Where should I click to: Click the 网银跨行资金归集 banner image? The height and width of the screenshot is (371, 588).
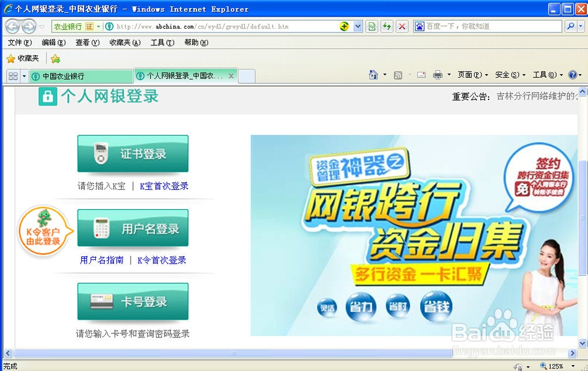tap(414, 235)
